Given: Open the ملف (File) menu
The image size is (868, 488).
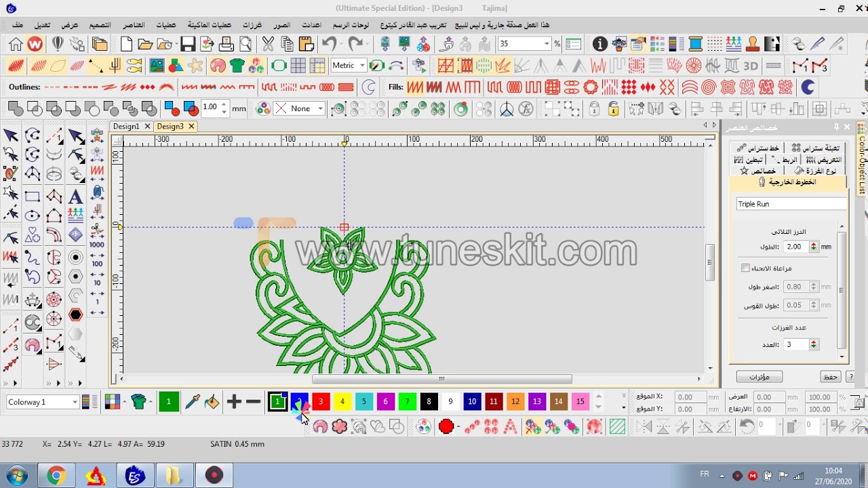Looking at the screenshot, I should tap(18, 25).
